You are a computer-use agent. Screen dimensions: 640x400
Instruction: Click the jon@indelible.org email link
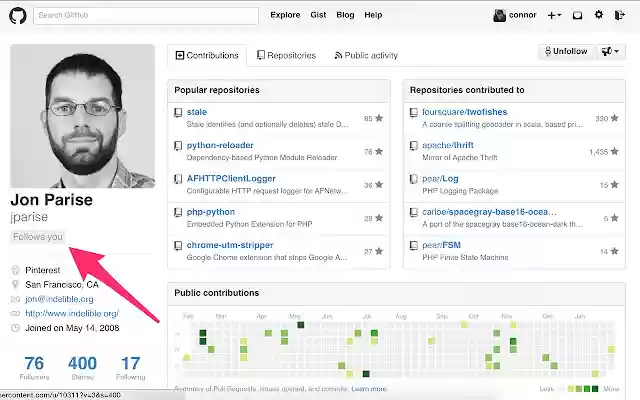click(59, 299)
